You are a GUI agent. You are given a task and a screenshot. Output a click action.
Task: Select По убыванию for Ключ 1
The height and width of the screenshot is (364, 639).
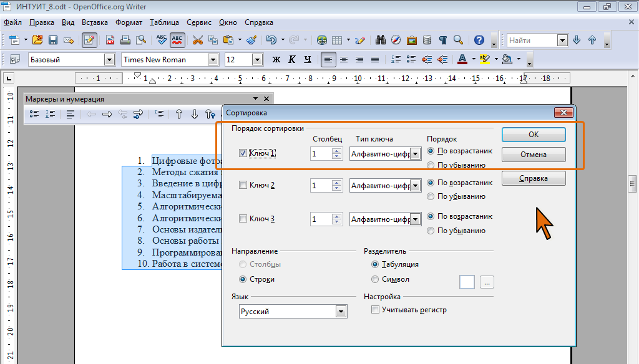pos(431,165)
